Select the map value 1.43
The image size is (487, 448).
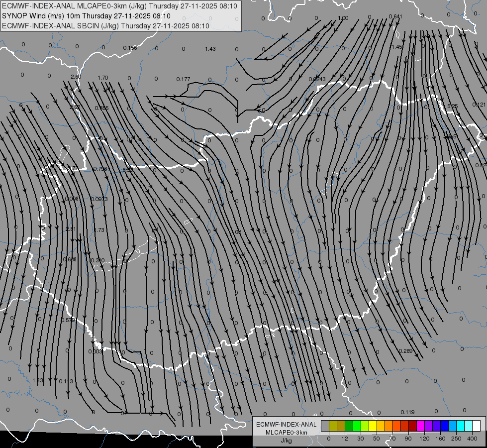pos(210,49)
